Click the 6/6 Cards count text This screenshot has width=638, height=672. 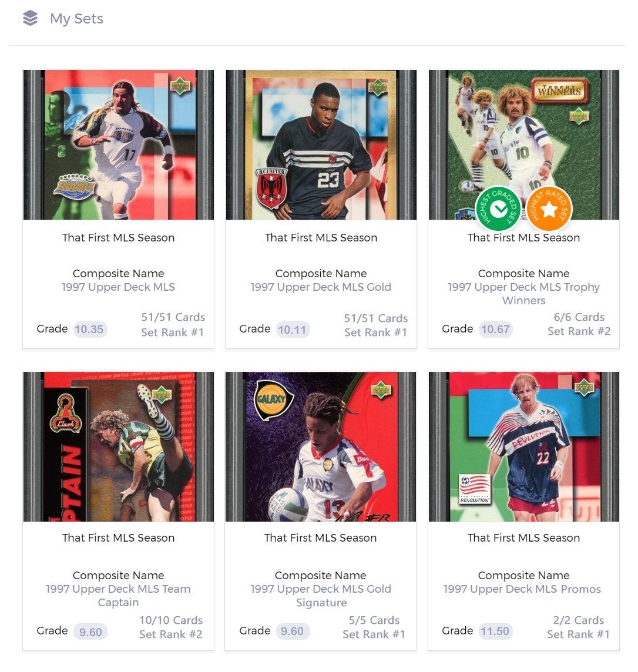point(579,317)
